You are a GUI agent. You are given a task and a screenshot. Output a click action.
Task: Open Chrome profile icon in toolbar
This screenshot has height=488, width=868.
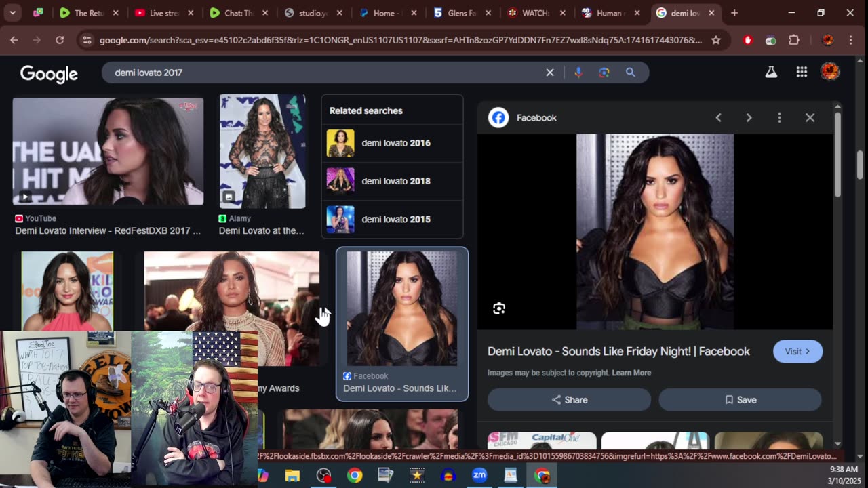827,40
